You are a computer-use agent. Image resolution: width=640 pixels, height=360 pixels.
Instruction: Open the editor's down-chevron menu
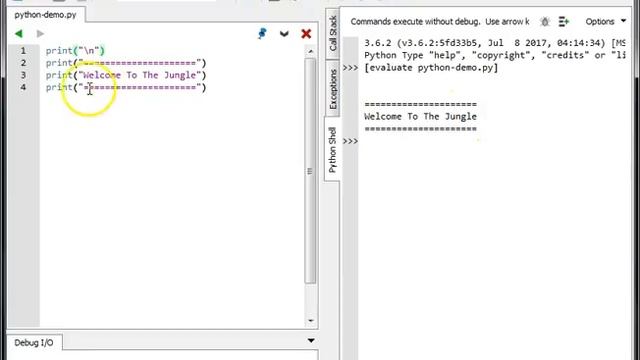[x=284, y=34]
